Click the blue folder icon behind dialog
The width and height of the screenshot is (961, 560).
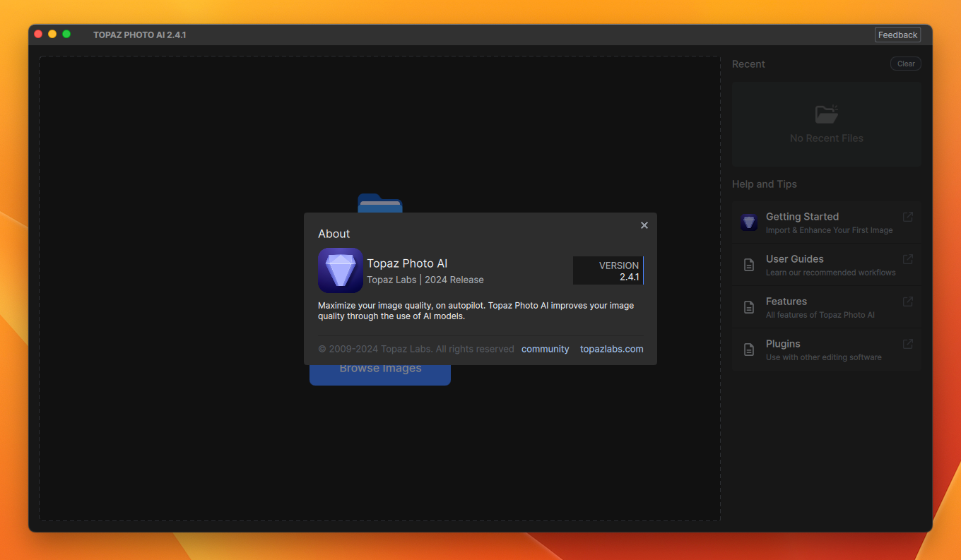point(380,203)
